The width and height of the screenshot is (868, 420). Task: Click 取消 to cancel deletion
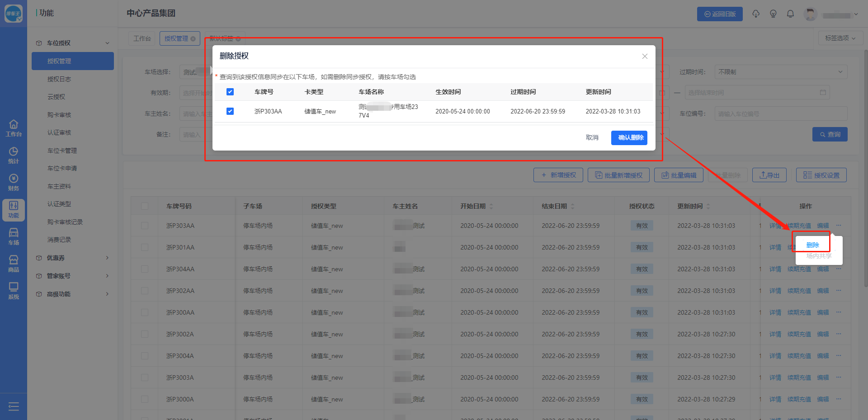click(592, 138)
